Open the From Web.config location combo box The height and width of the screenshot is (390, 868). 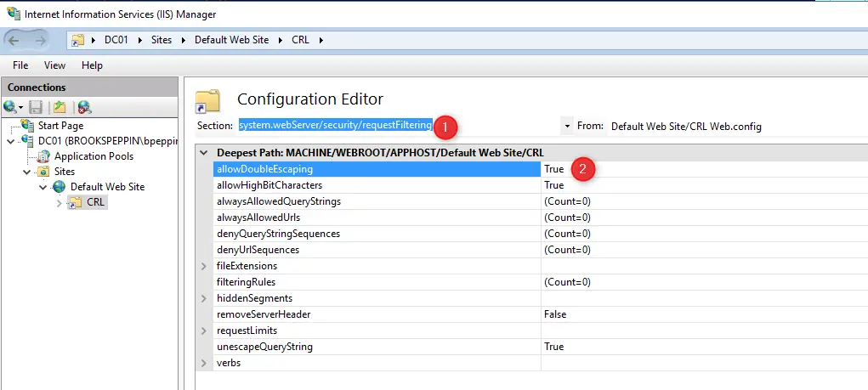[x=737, y=127]
